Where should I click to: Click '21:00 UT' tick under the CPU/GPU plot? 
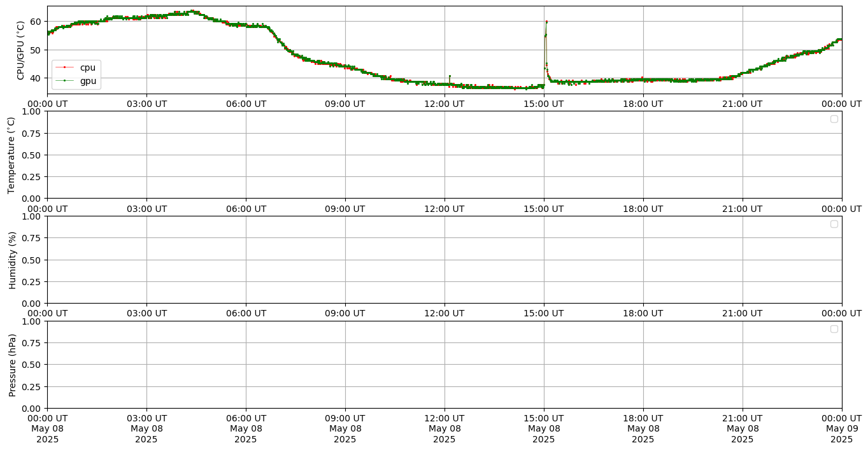(743, 104)
